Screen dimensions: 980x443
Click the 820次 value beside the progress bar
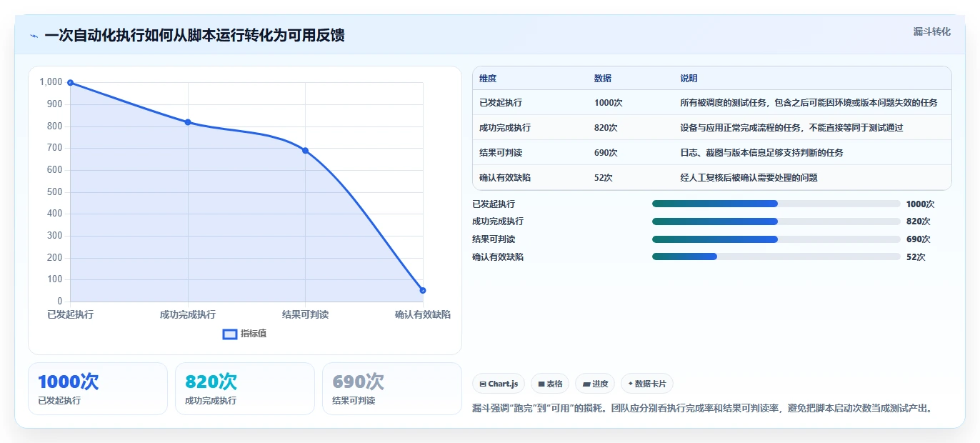click(x=918, y=221)
